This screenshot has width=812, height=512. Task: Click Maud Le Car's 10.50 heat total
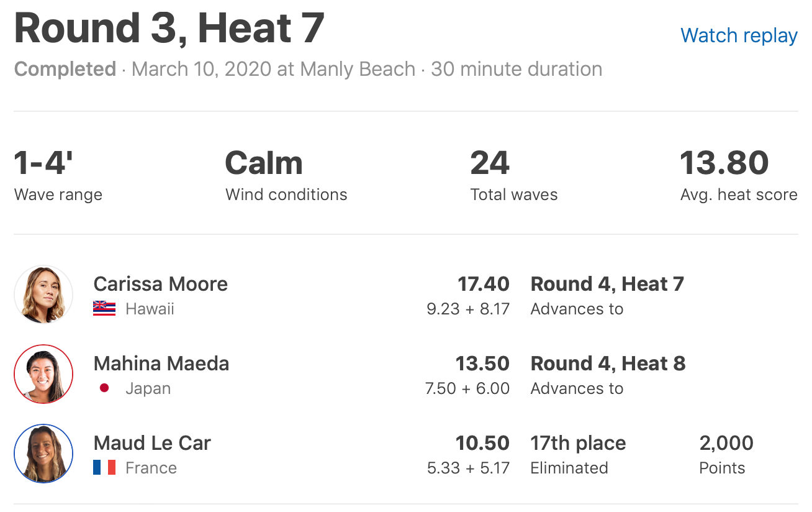tap(482, 443)
